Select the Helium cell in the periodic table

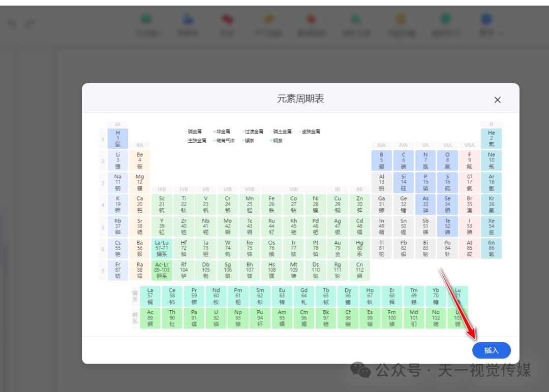491,138
